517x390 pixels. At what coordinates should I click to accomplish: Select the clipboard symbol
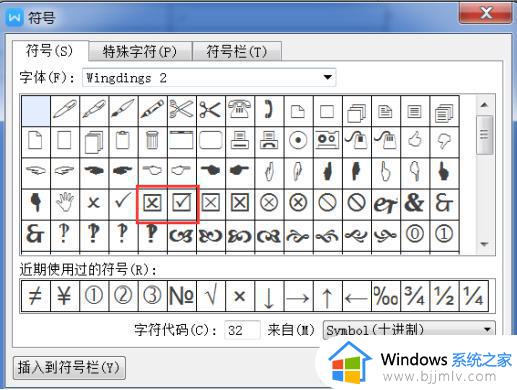[x=123, y=141]
